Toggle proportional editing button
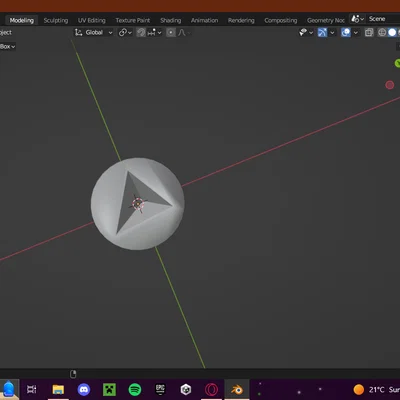Image resolution: width=400 pixels, height=400 pixels. [171, 32]
